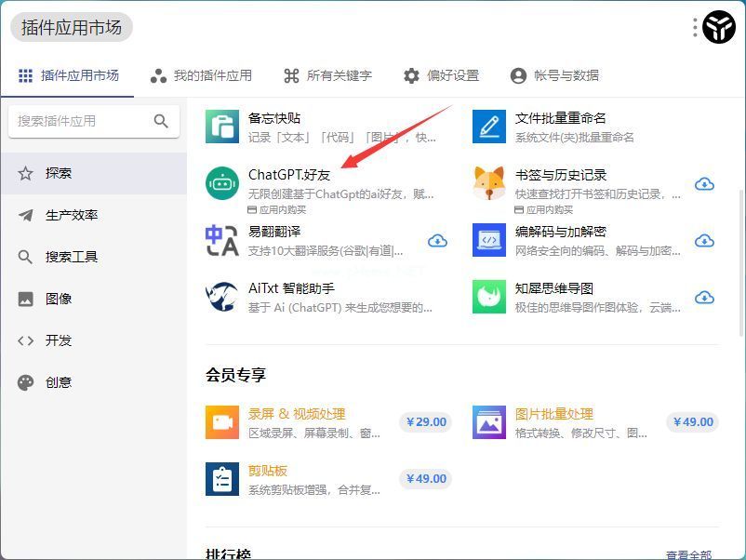Open the 所有关键字 tab
This screenshot has width=746, height=560.
click(327, 75)
